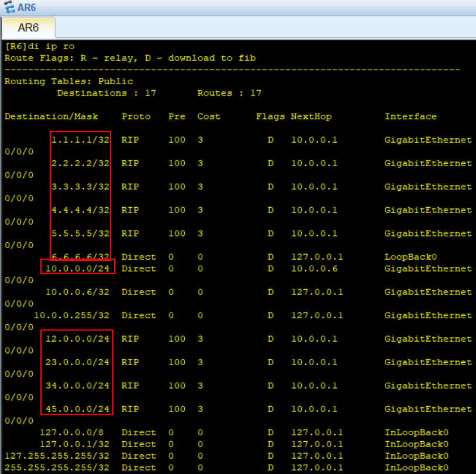Click destination 3.3.3.3/32

click(x=81, y=187)
